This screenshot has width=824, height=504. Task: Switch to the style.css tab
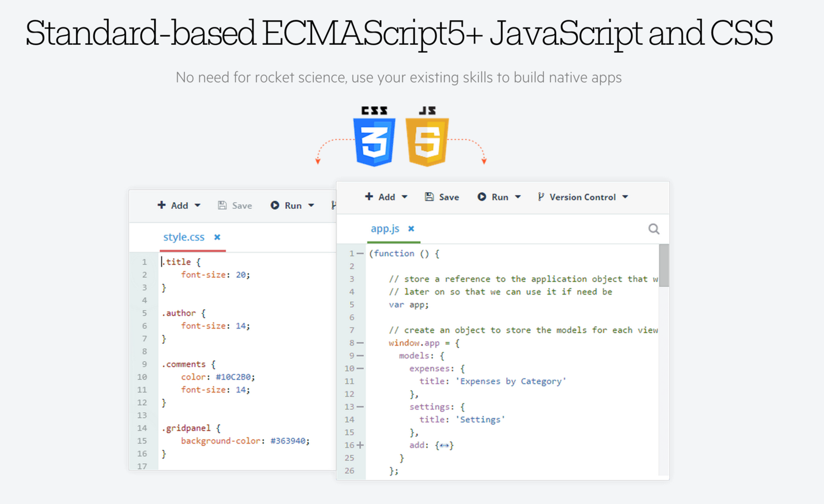point(184,237)
